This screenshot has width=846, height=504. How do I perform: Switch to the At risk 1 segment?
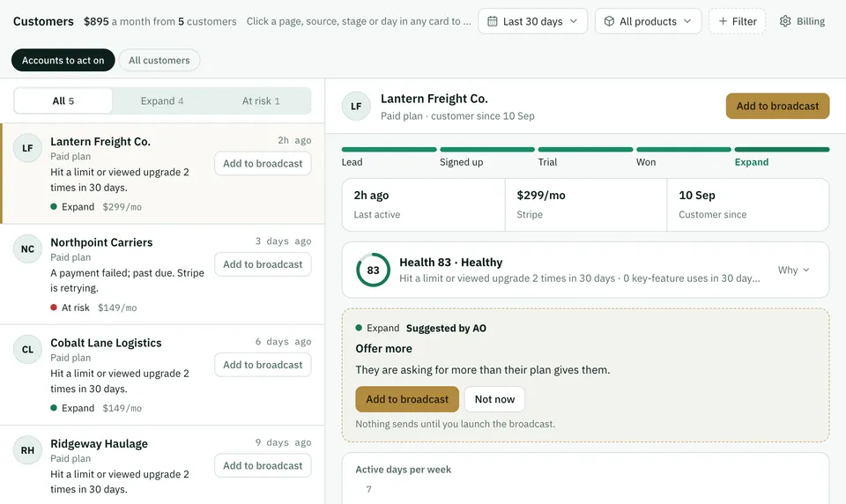261,101
